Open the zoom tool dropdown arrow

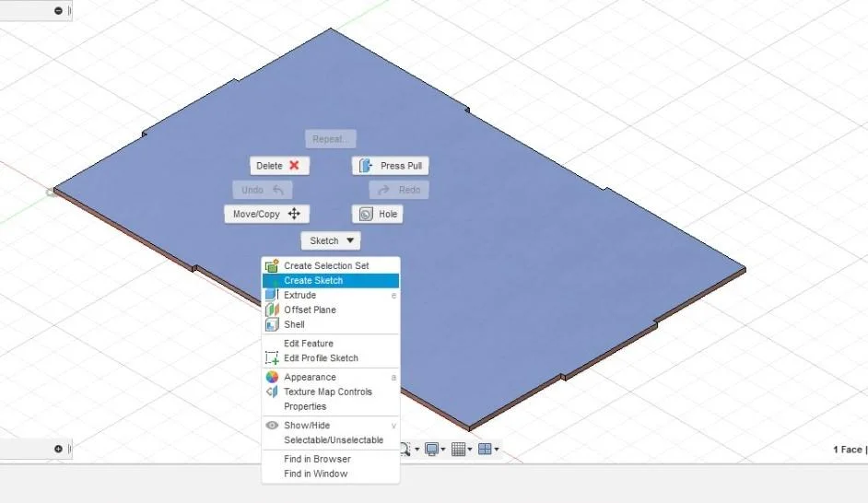[416, 450]
